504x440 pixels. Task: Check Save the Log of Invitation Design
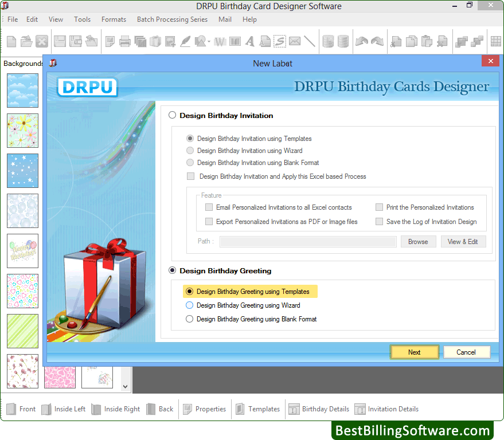tap(379, 221)
